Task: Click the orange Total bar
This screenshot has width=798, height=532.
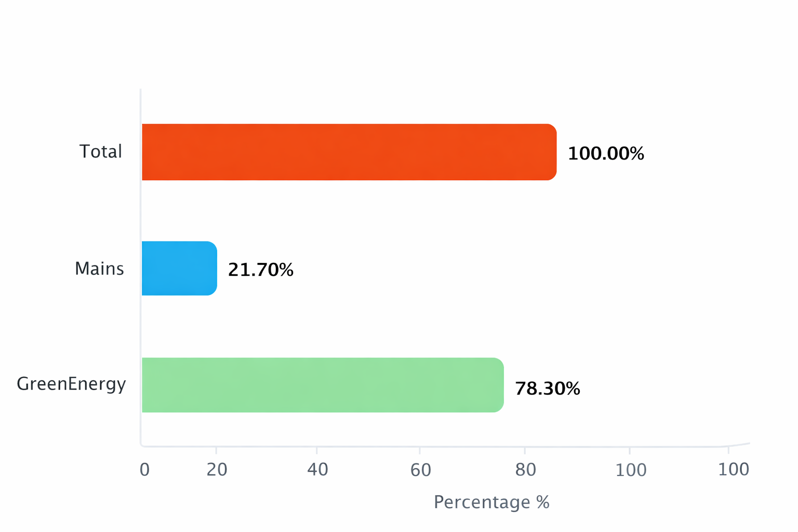Action: [x=349, y=152]
